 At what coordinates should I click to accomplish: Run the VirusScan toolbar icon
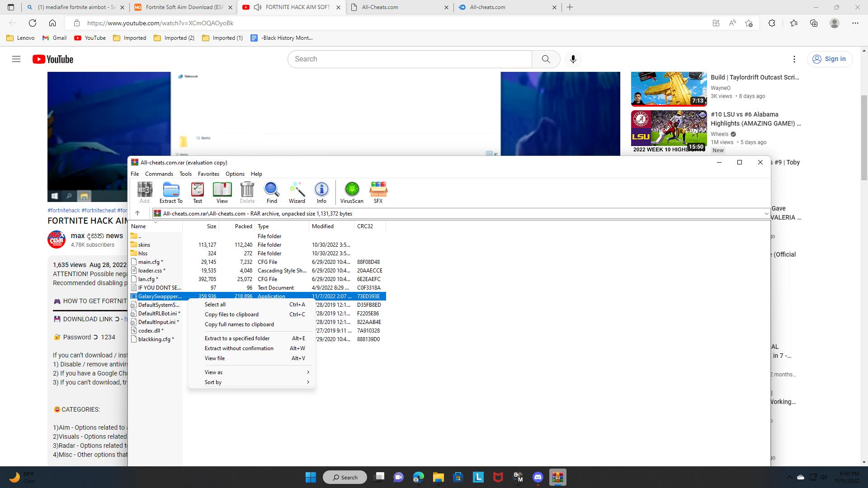pyautogui.click(x=352, y=192)
